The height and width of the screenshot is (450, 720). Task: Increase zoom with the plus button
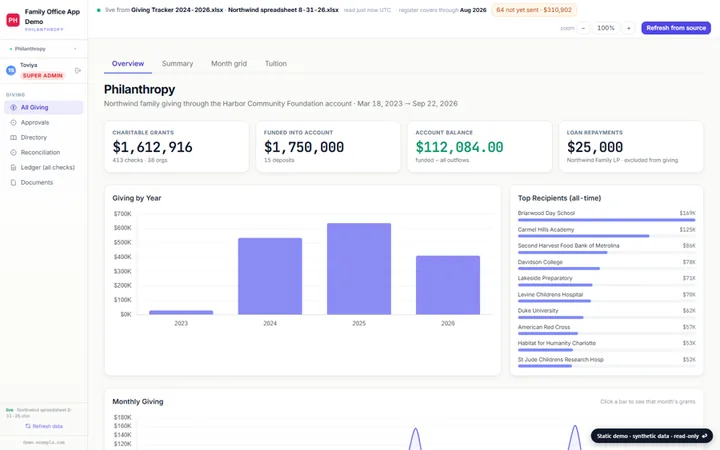tap(629, 28)
